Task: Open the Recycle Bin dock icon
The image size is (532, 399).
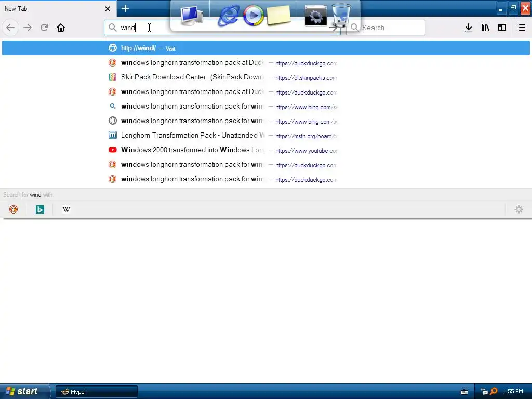Action: pyautogui.click(x=340, y=15)
